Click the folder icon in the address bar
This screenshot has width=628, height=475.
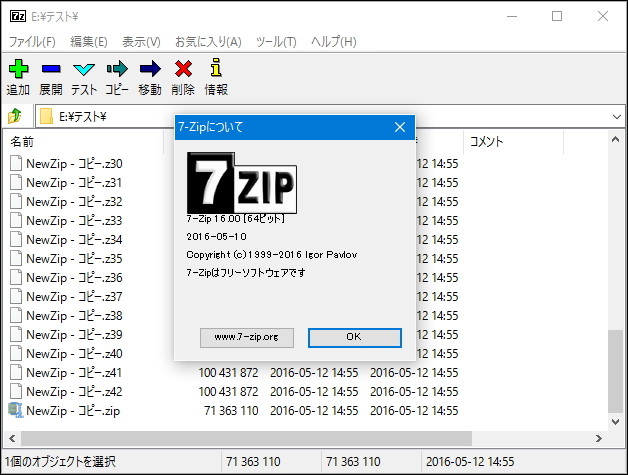point(46,117)
